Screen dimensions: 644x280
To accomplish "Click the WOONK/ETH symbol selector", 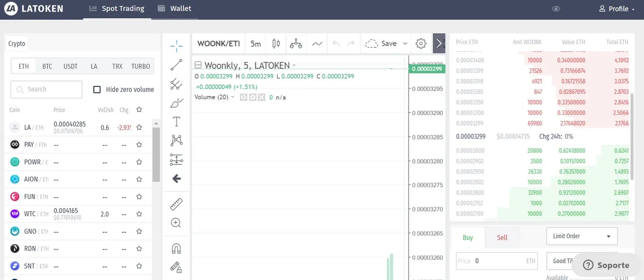I will pyautogui.click(x=218, y=44).
